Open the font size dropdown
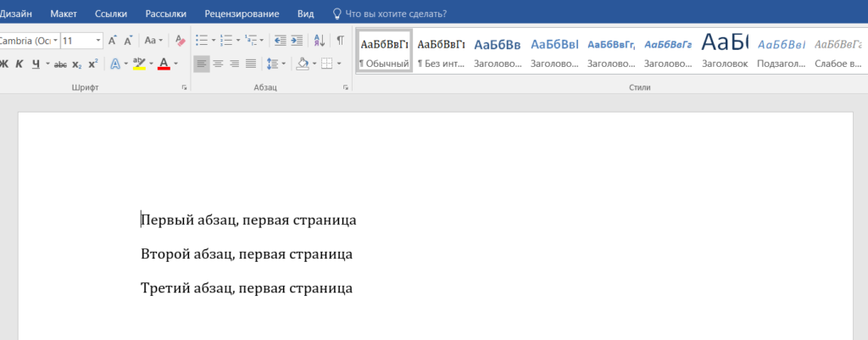The image size is (868, 340). pos(98,41)
